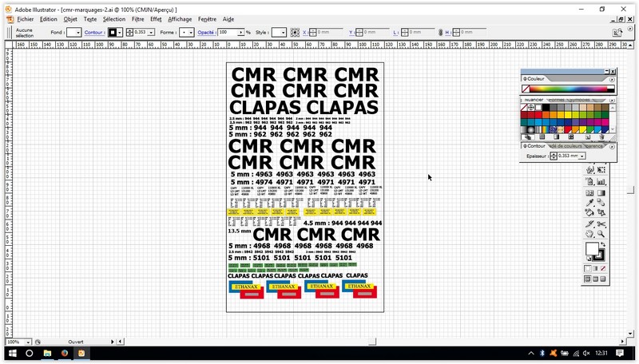Select the Column Graph tool
This screenshot has width=639, height=364.
(601, 181)
